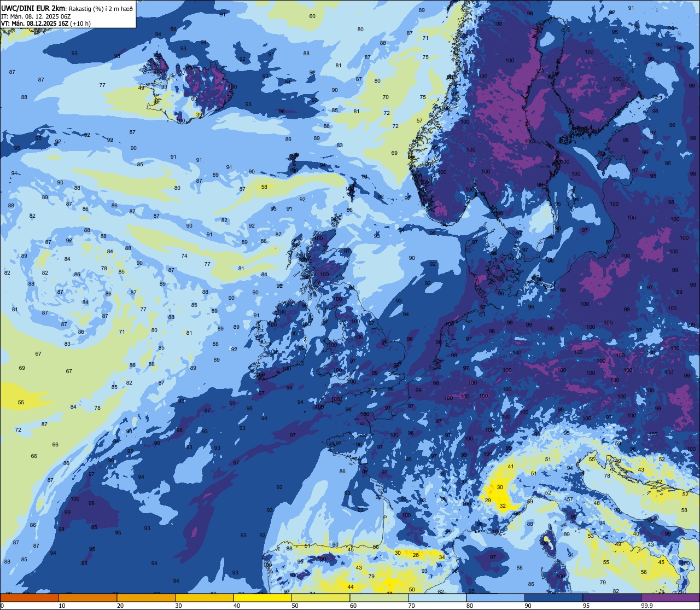
Task: Click the humidity value "34" near the Pyrenees
Action: click(442, 557)
